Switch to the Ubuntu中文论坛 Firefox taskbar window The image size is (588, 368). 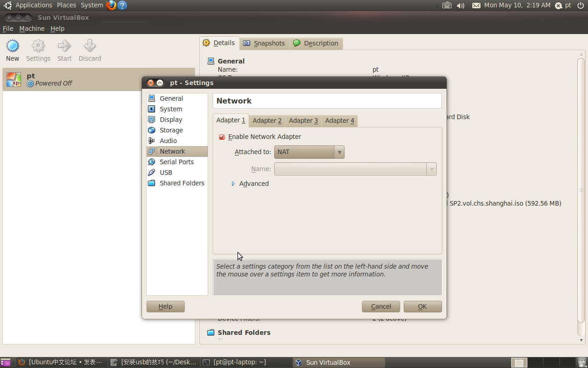pyautogui.click(x=61, y=362)
